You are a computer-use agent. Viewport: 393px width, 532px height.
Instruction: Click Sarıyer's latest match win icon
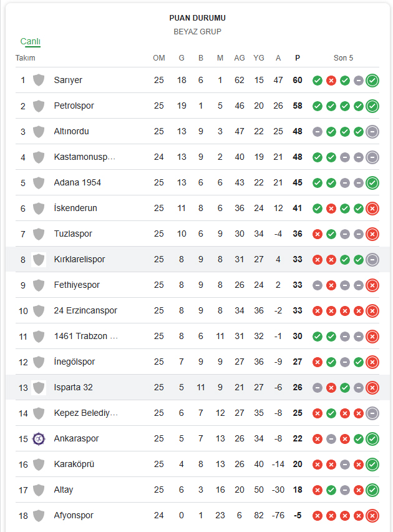pyautogui.click(x=372, y=81)
